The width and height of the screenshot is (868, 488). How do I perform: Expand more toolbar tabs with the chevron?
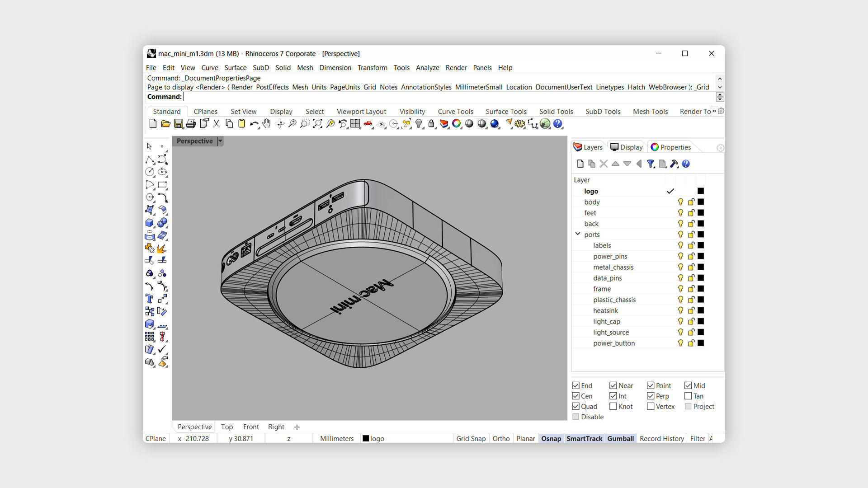coord(714,111)
